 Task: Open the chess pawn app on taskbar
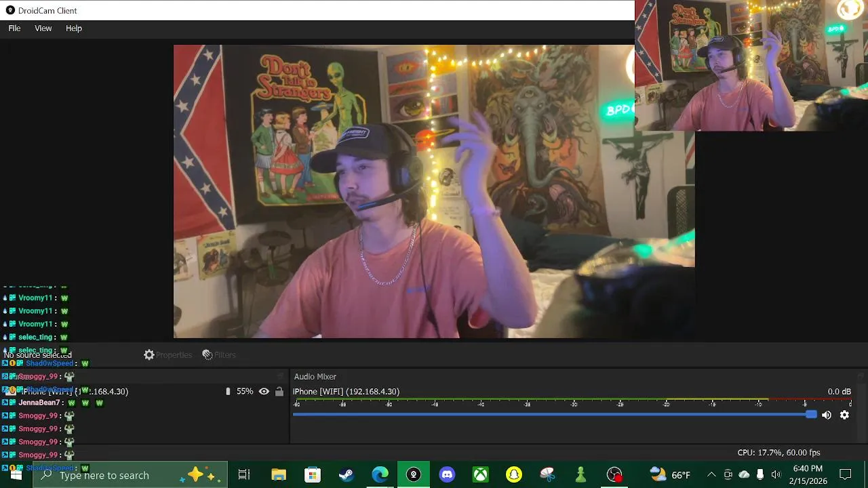pyautogui.click(x=580, y=475)
